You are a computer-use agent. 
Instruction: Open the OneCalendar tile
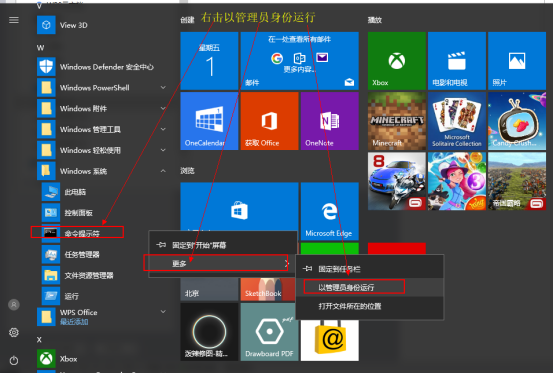(x=209, y=121)
